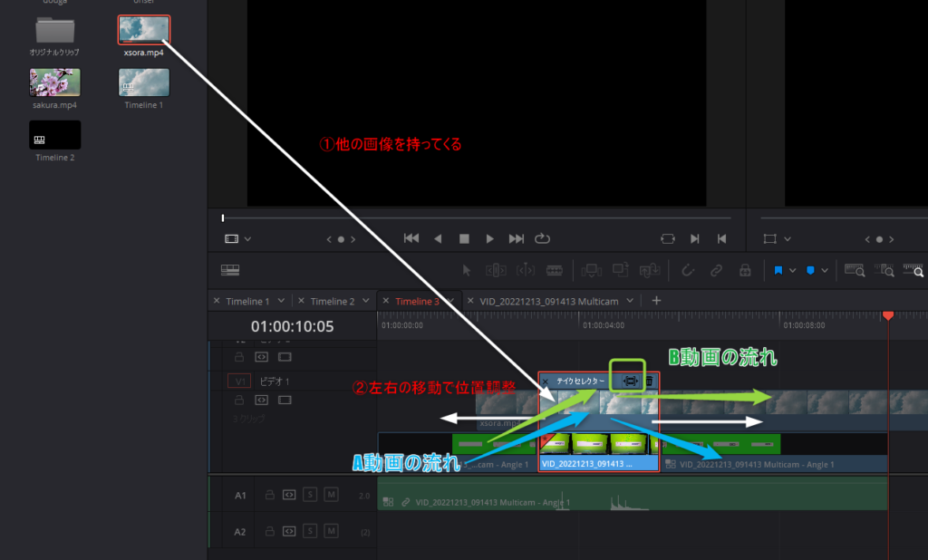Viewport: 928px width, 560px height.
Task: Select the Timeline 1 thumbnail in media pool
Action: [x=144, y=82]
